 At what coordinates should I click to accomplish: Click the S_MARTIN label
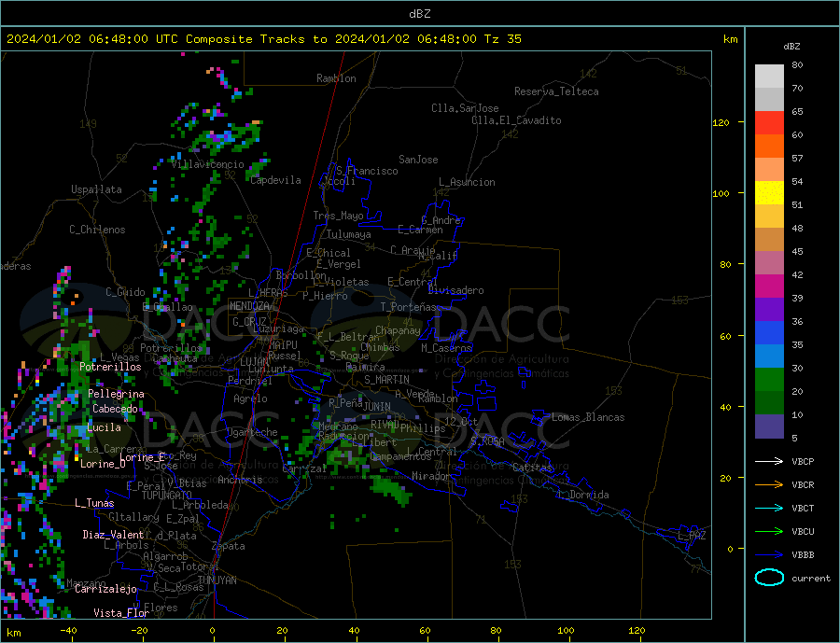(386, 380)
